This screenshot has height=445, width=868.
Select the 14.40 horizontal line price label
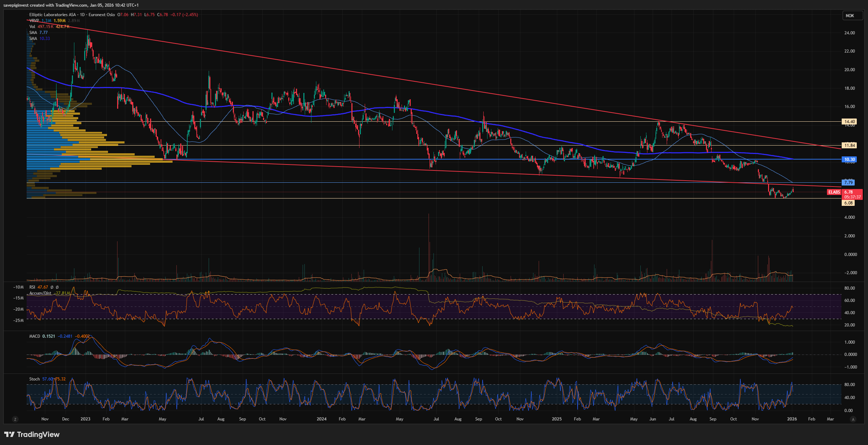(849, 121)
